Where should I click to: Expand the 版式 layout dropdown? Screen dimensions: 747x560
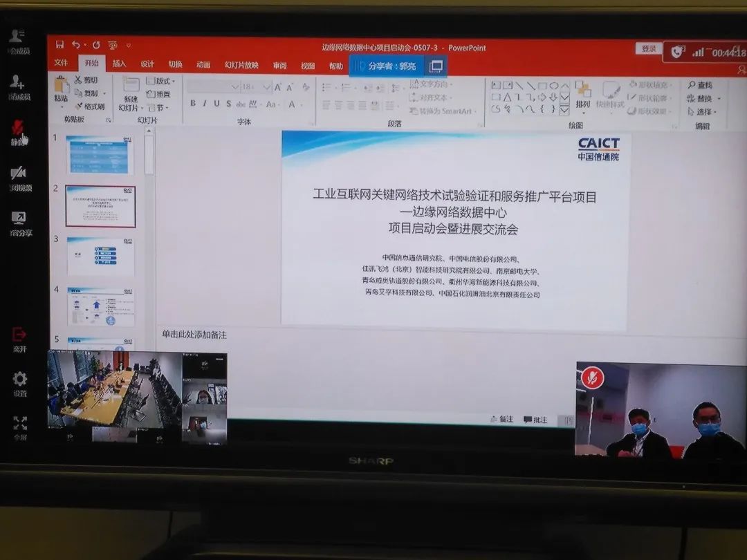pos(162,81)
